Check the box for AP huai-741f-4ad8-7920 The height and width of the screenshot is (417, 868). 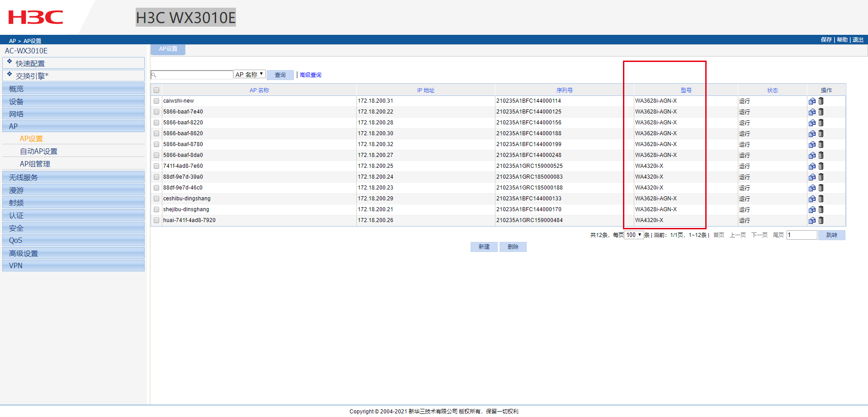[x=156, y=220]
